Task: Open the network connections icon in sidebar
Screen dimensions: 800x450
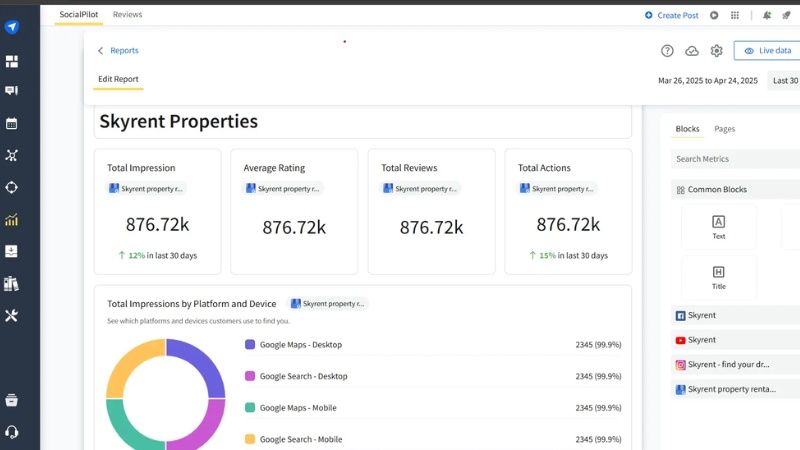Action: pyautogui.click(x=11, y=156)
